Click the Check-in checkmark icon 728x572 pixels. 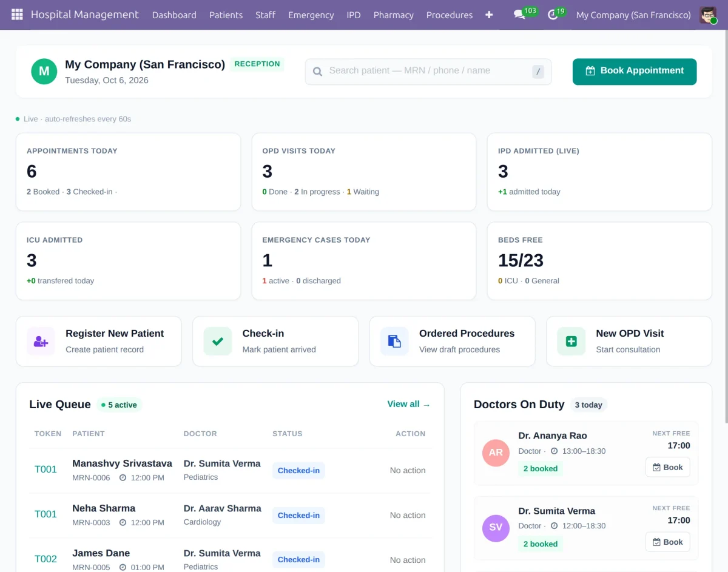point(218,341)
